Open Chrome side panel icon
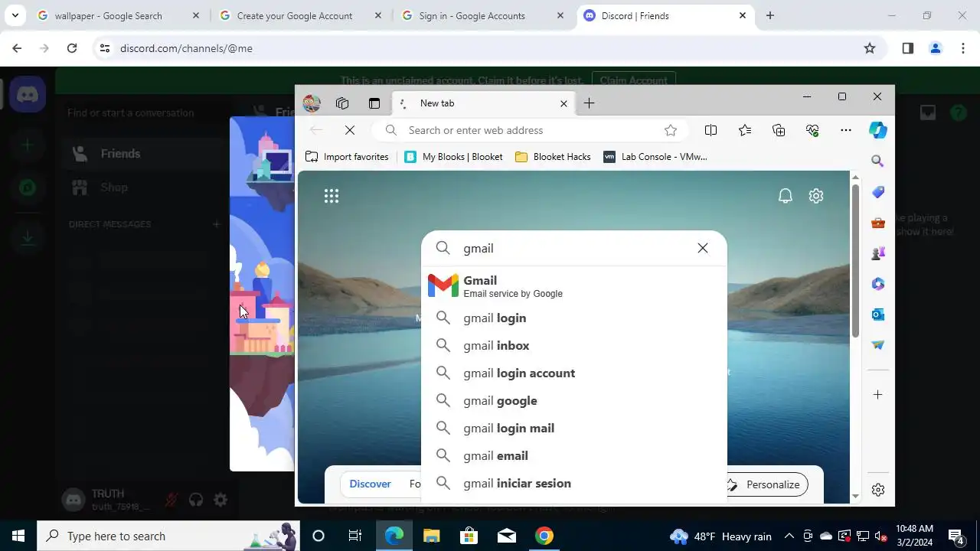980x551 pixels. (x=907, y=48)
